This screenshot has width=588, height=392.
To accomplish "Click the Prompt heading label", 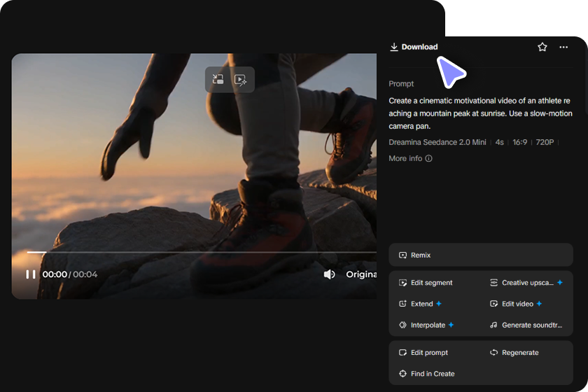I will pos(401,84).
